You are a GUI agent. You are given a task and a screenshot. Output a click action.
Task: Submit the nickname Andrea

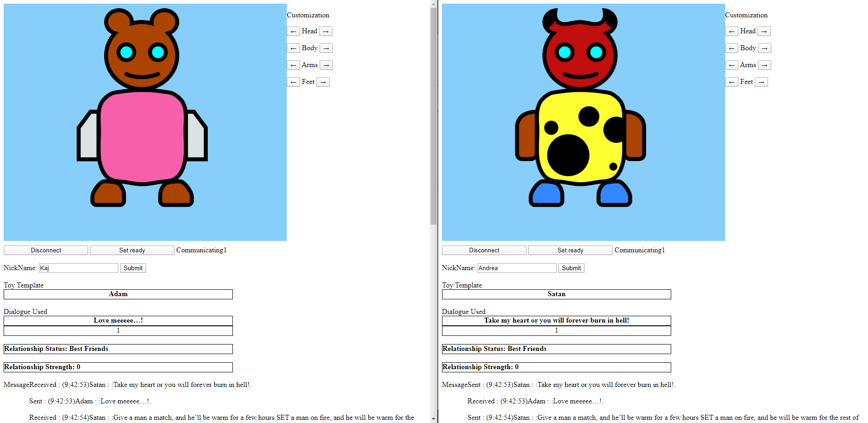point(571,268)
